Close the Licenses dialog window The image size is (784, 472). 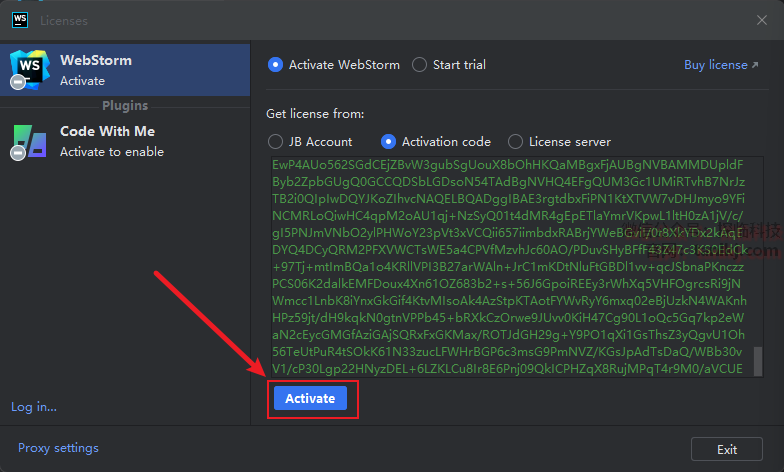[x=762, y=20]
